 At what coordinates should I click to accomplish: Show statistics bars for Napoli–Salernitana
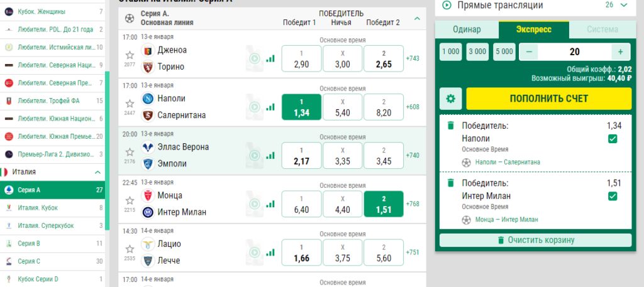click(270, 107)
